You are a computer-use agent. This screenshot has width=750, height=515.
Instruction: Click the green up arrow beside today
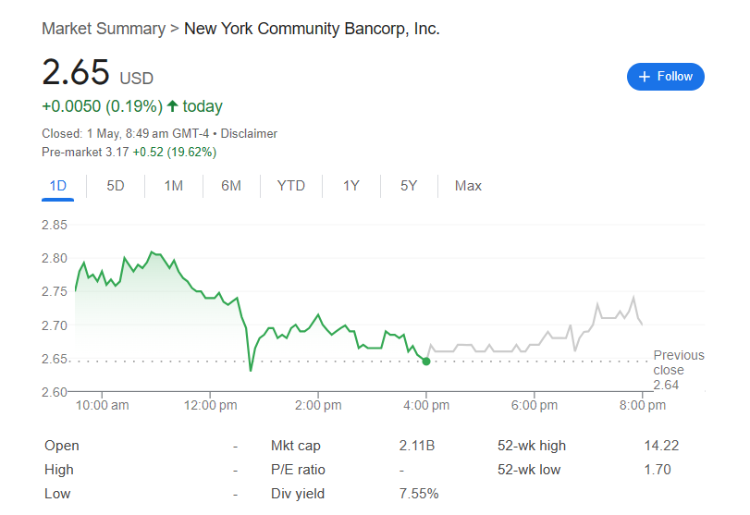tap(173, 106)
